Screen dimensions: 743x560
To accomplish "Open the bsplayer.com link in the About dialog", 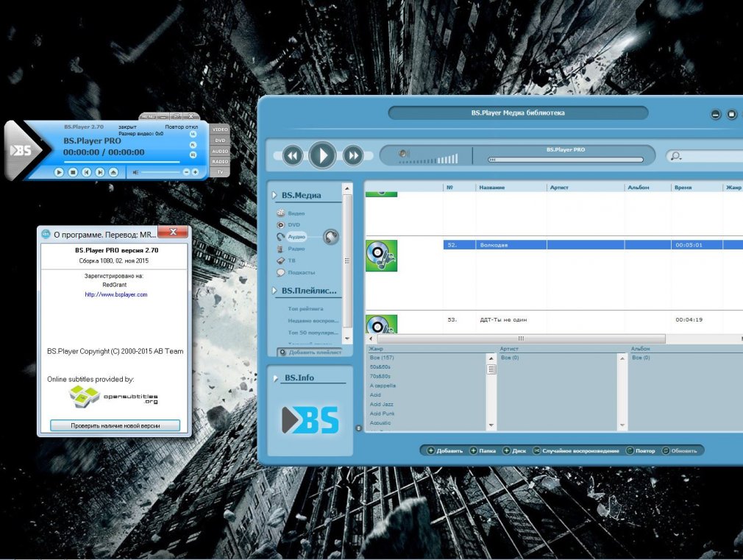I will [x=116, y=294].
